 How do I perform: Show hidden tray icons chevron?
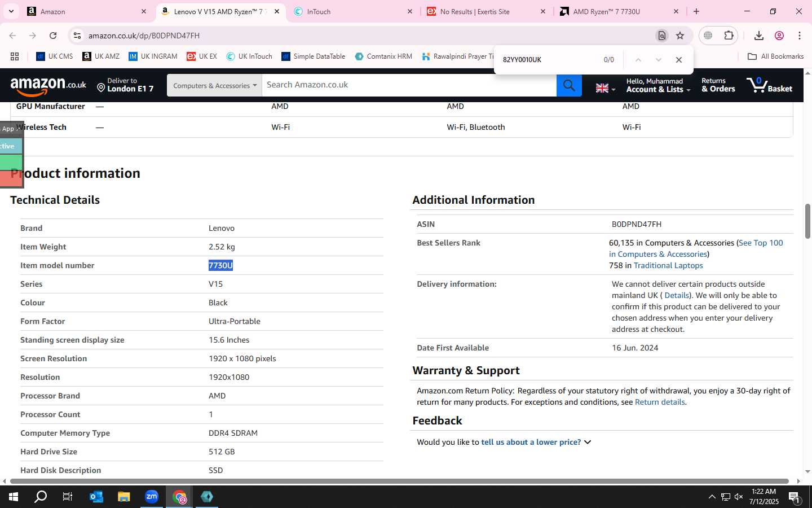pos(712,497)
